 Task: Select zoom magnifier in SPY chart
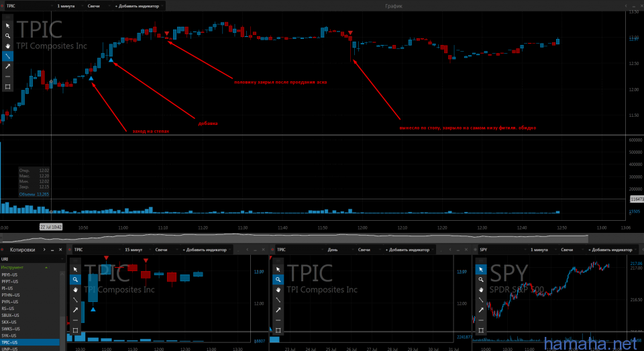point(481,279)
